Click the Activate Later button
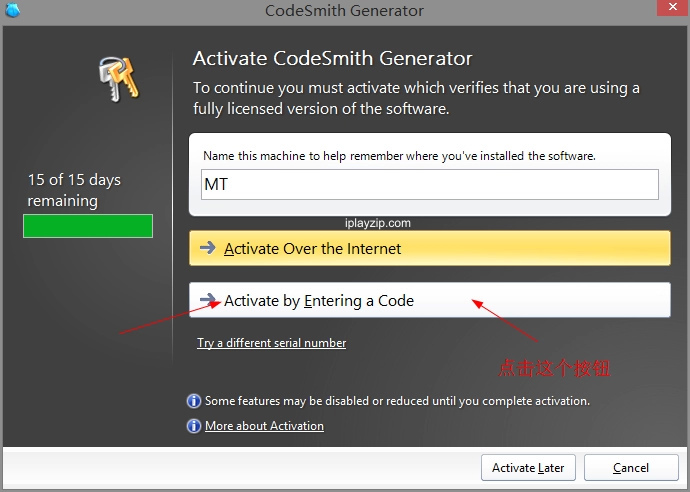The height and width of the screenshot is (492, 690). click(x=528, y=467)
